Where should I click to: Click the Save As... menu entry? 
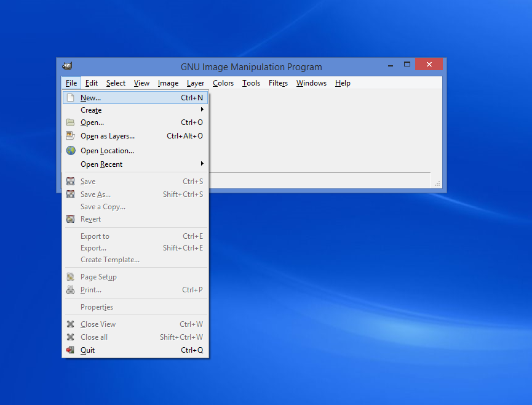135,194
